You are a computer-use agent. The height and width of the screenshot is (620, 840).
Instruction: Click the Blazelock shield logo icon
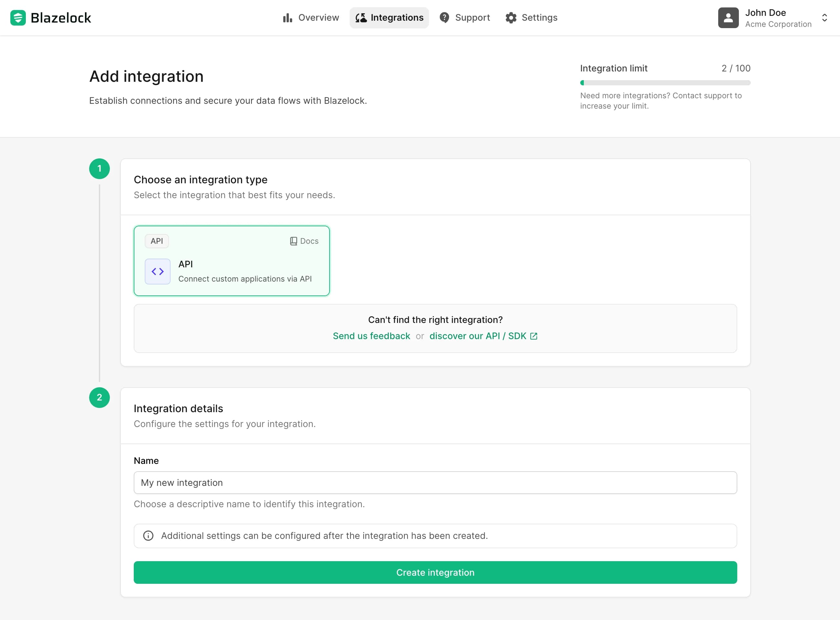tap(18, 18)
